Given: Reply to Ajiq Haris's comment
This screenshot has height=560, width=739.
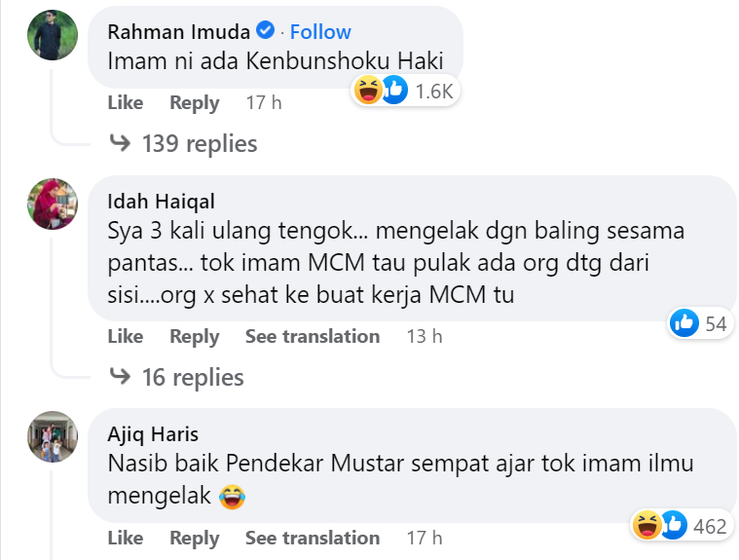Looking at the screenshot, I should [194, 538].
